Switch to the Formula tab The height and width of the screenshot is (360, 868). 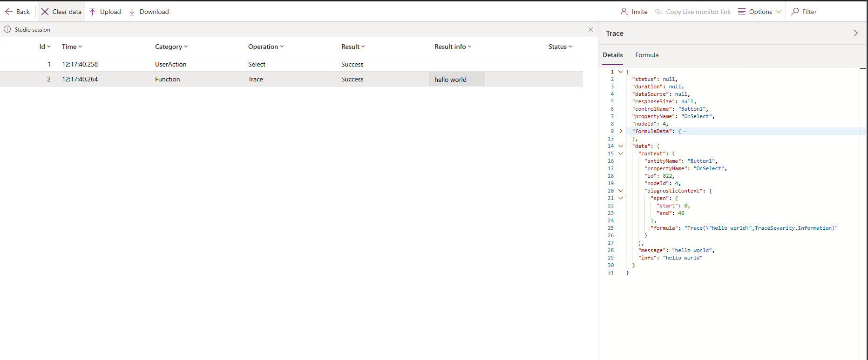[x=647, y=55]
